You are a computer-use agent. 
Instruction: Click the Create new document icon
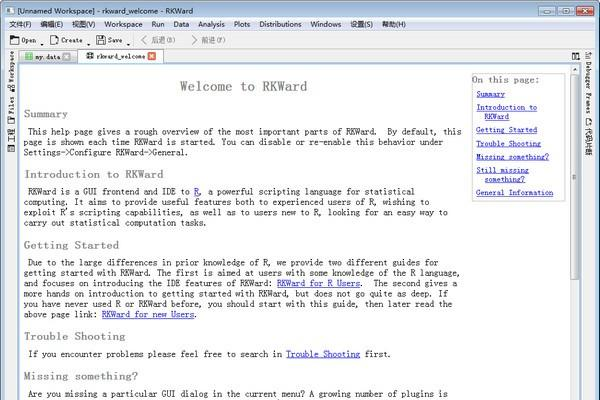point(54,40)
